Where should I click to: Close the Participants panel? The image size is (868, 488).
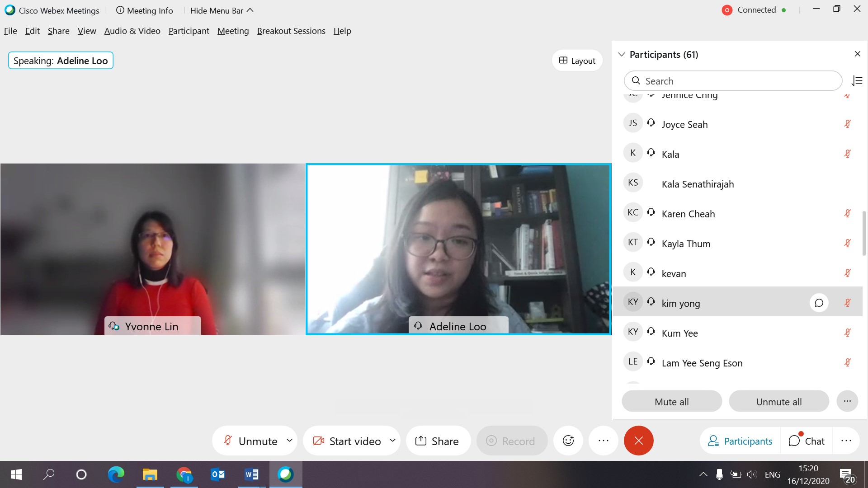858,54
